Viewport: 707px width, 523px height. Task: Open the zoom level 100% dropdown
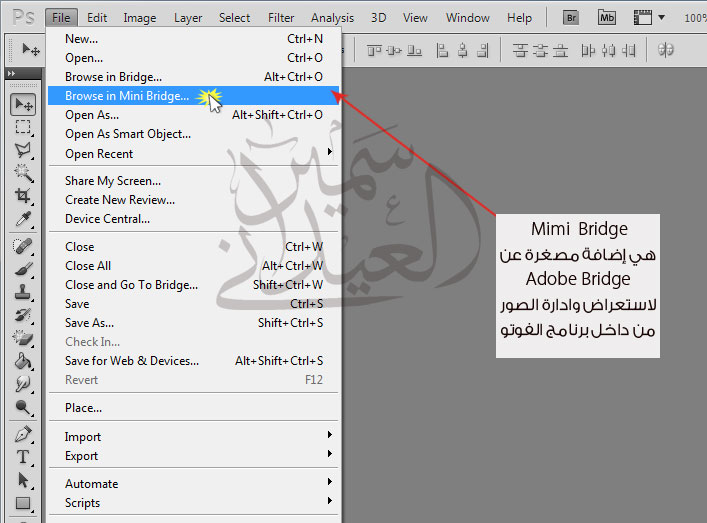coord(695,18)
